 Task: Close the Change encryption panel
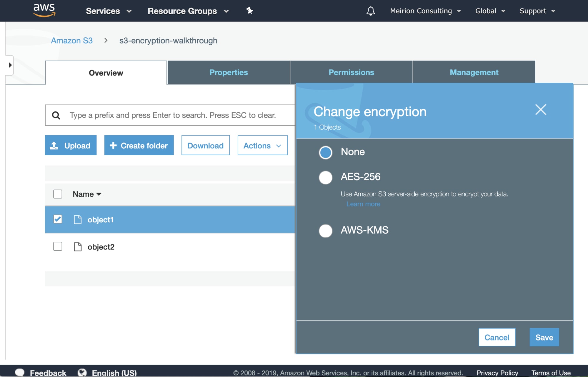(540, 110)
